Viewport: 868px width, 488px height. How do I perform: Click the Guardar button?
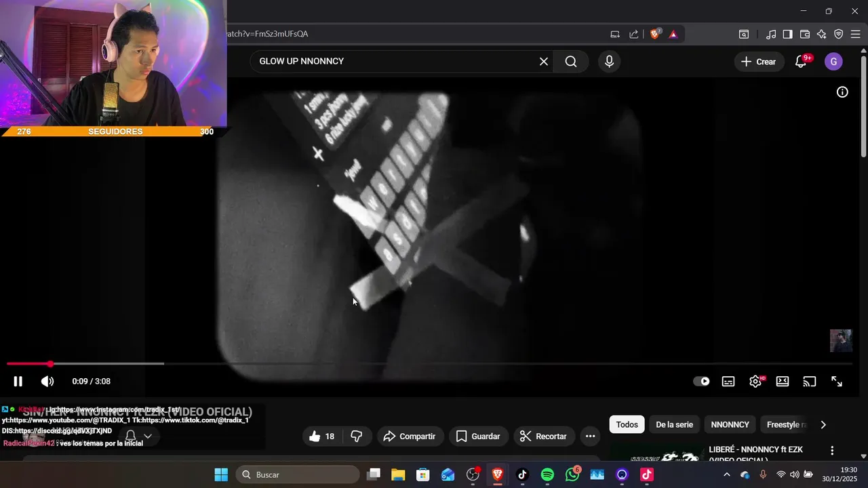[x=478, y=436]
